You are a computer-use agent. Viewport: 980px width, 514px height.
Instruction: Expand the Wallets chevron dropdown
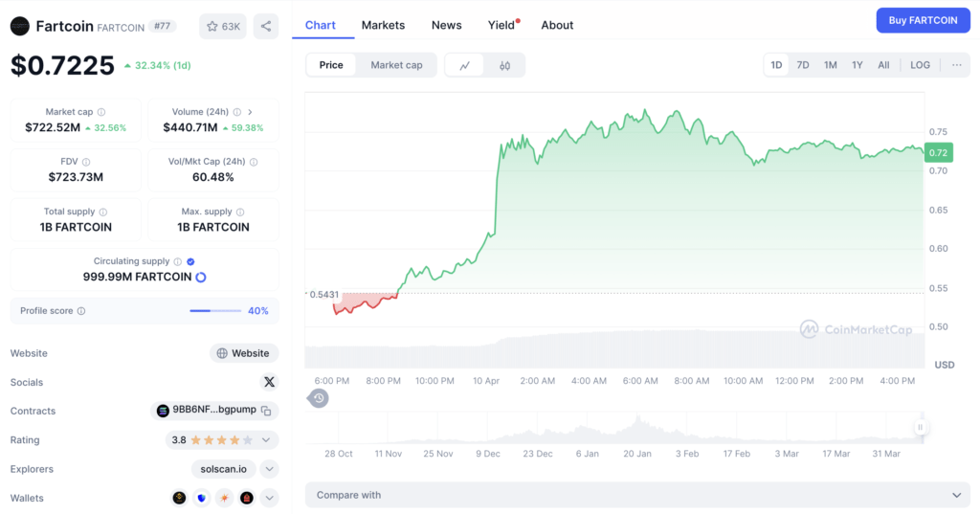pos(269,498)
